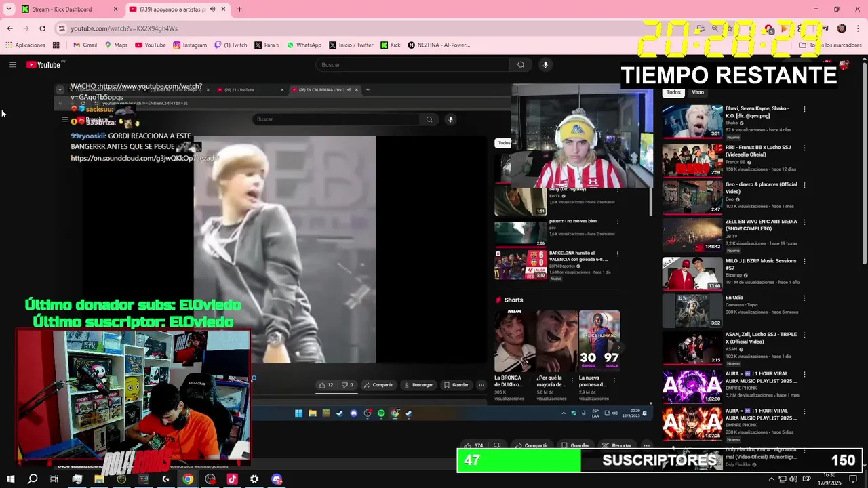Focus the YouTube Buscar search box
Screen dimensions: 868x488
point(412,64)
